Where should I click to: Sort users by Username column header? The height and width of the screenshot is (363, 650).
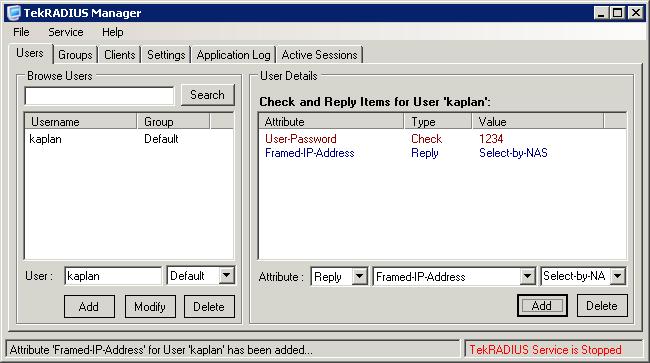click(81, 122)
